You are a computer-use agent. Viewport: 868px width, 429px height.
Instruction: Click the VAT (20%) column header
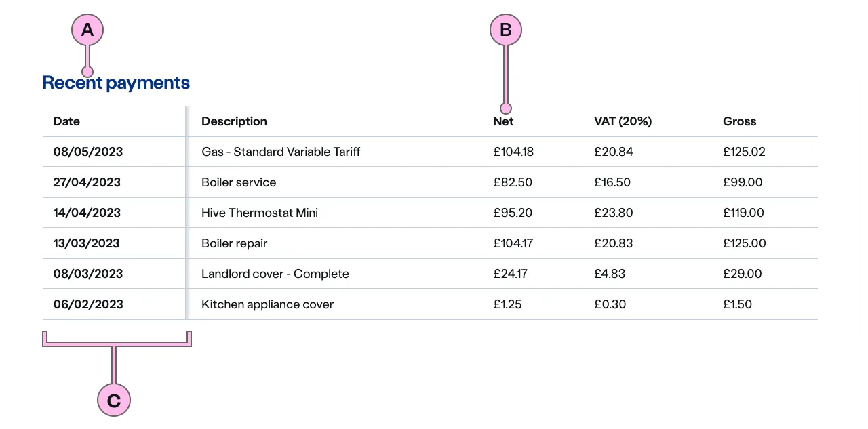pos(623,121)
